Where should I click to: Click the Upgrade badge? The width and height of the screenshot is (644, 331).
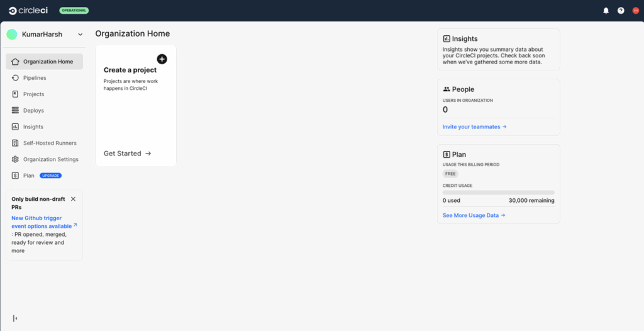click(x=50, y=176)
